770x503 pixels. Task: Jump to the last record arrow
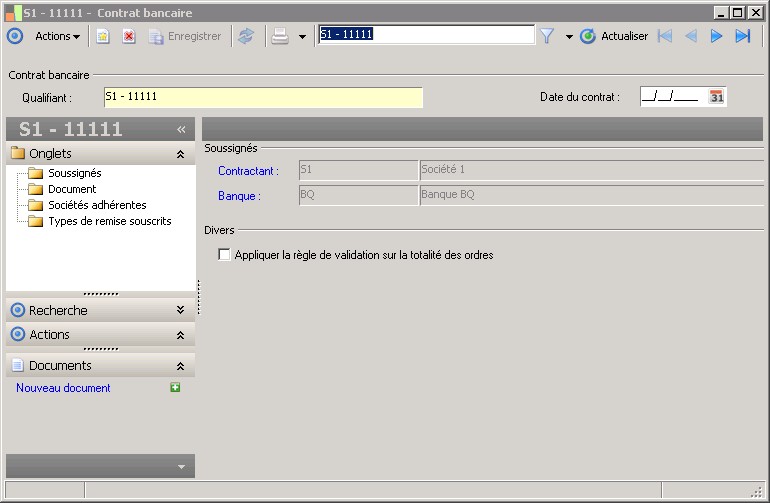pyautogui.click(x=742, y=36)
